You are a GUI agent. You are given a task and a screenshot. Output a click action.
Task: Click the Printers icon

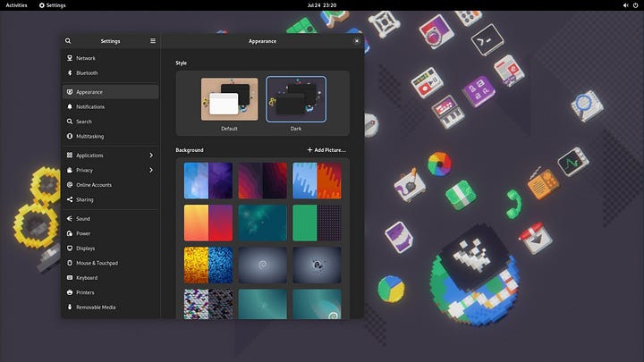70,292
